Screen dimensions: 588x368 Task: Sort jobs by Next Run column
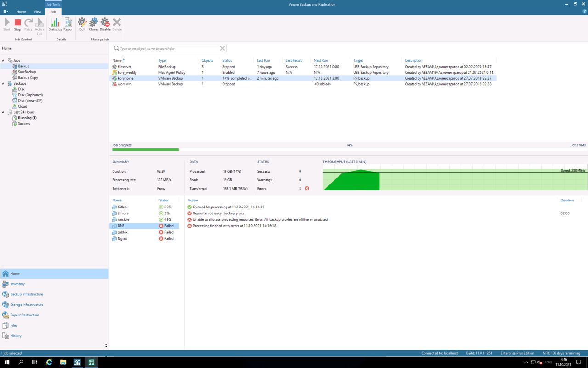pos(321,60)
